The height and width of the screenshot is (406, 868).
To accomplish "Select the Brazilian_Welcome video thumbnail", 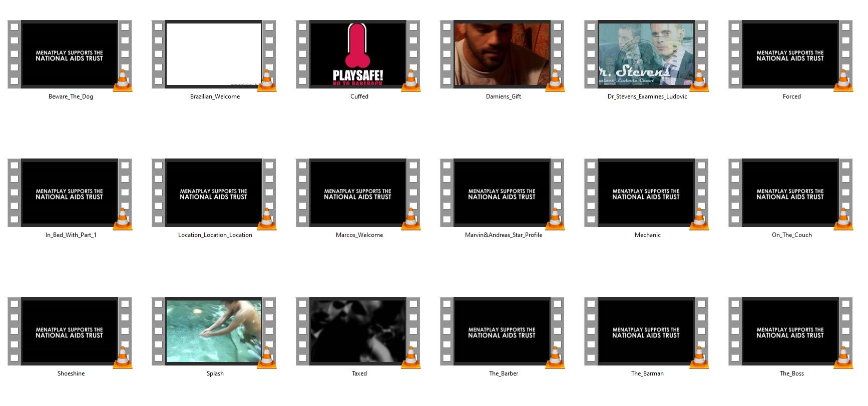I will 214,54.
